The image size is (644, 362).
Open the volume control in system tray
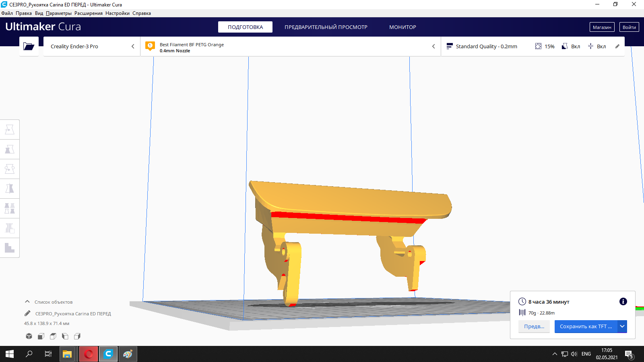(x=574, y=354)
